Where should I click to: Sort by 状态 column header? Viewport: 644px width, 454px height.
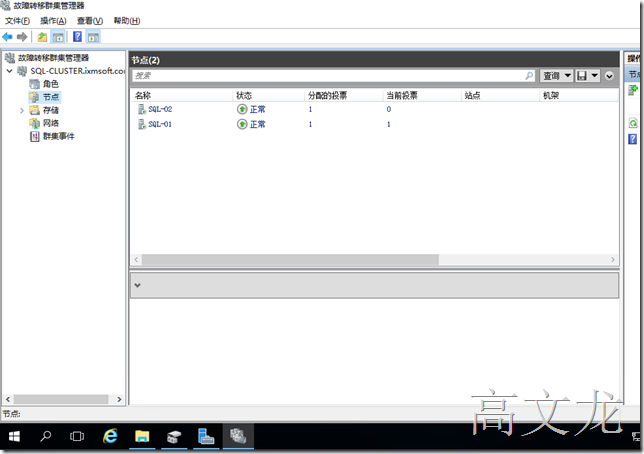[x=269, y=96]
